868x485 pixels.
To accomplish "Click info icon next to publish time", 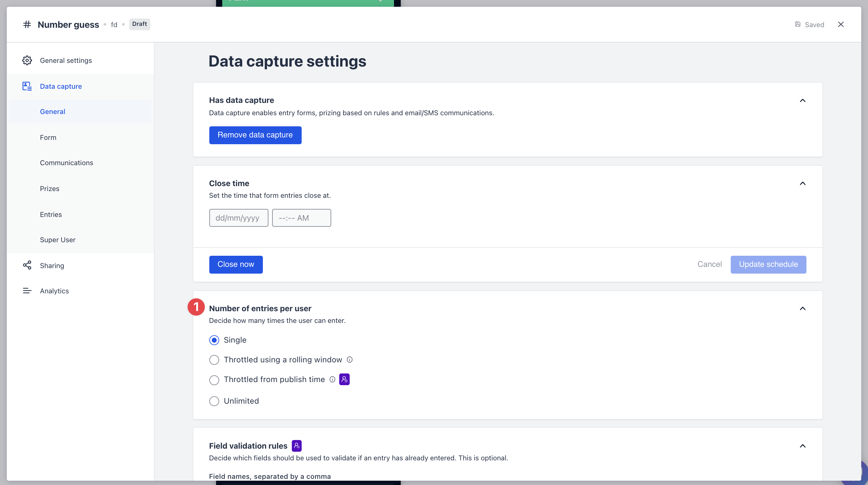I will tap(332, 379).
